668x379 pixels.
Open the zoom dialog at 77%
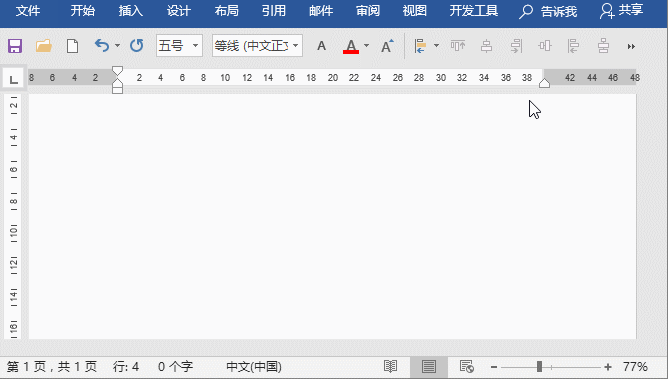point(635,367)
